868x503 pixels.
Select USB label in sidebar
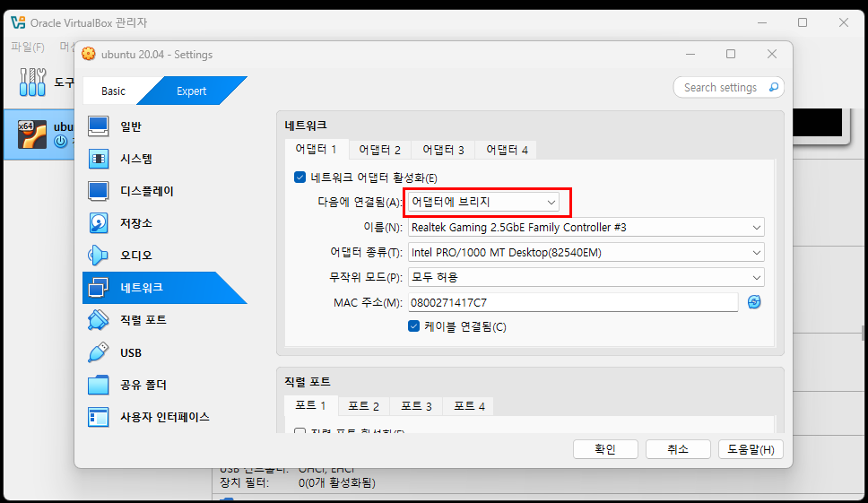click(x=131, y=352)
